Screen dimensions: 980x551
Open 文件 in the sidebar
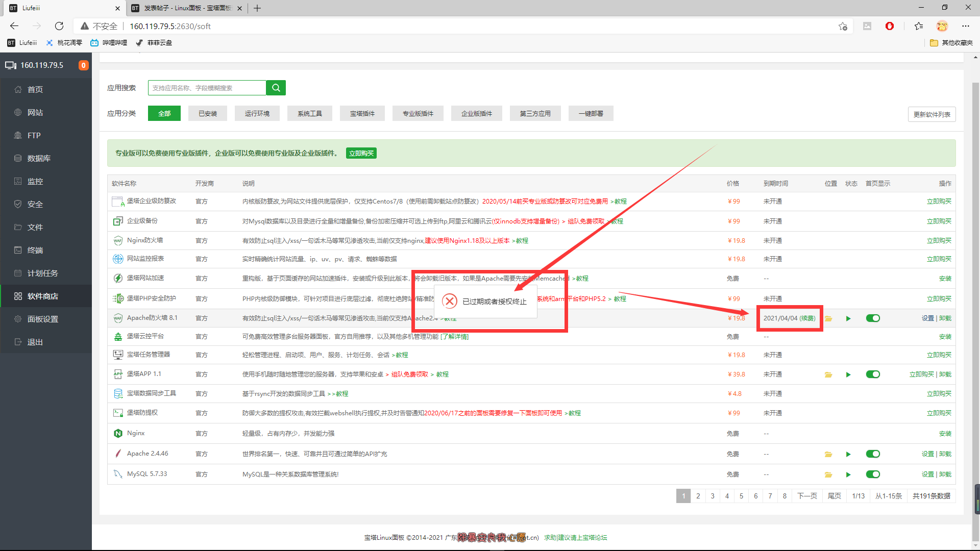[x=46, y=227]
